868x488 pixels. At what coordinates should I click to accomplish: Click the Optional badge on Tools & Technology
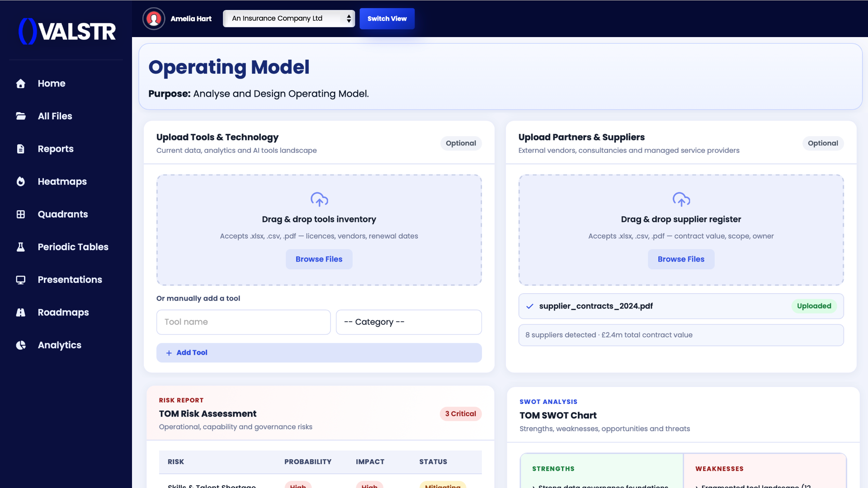(461, 143)
